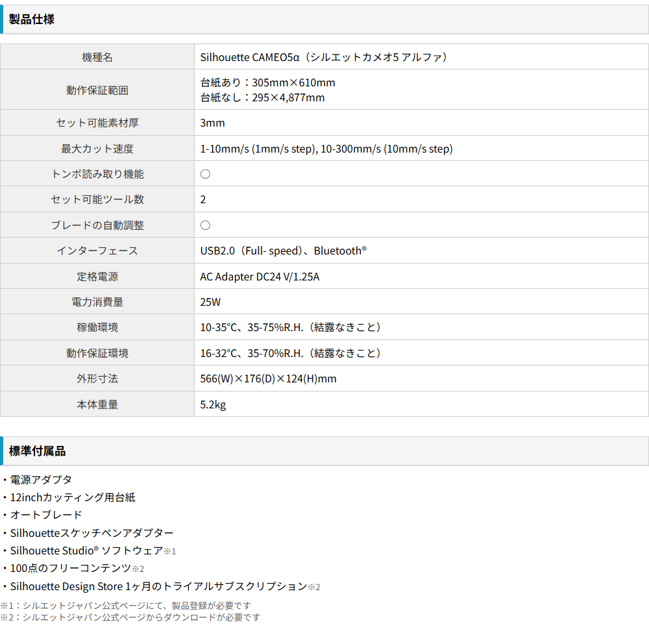Click the Silhouetteスケッチペンアダプター list item

coord(92,533)
